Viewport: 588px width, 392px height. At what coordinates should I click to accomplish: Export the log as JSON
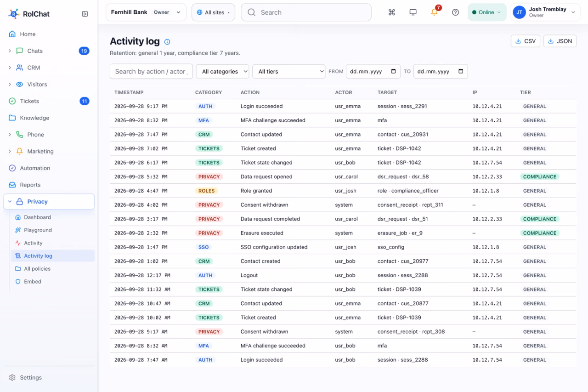(x=560, y=41)
